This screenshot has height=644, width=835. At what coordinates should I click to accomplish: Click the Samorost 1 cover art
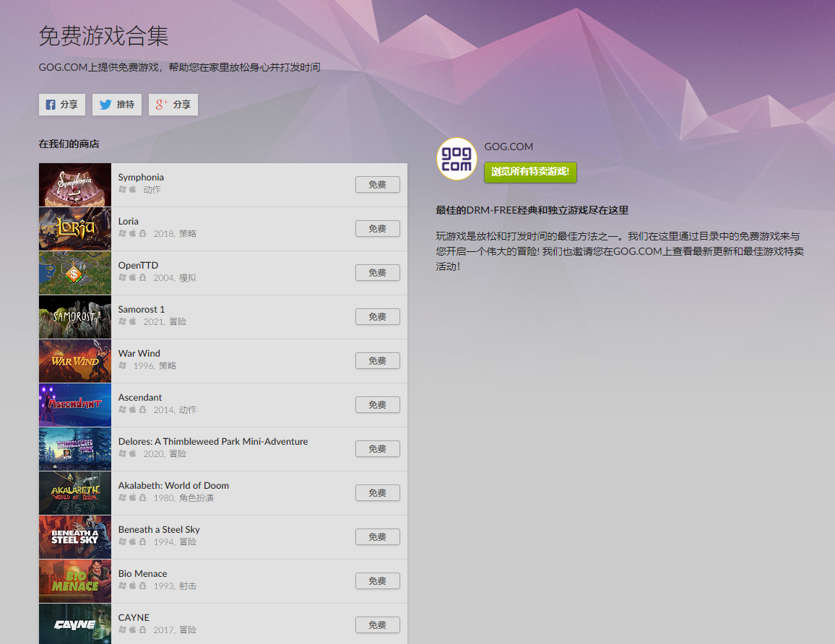coord(75,317)
